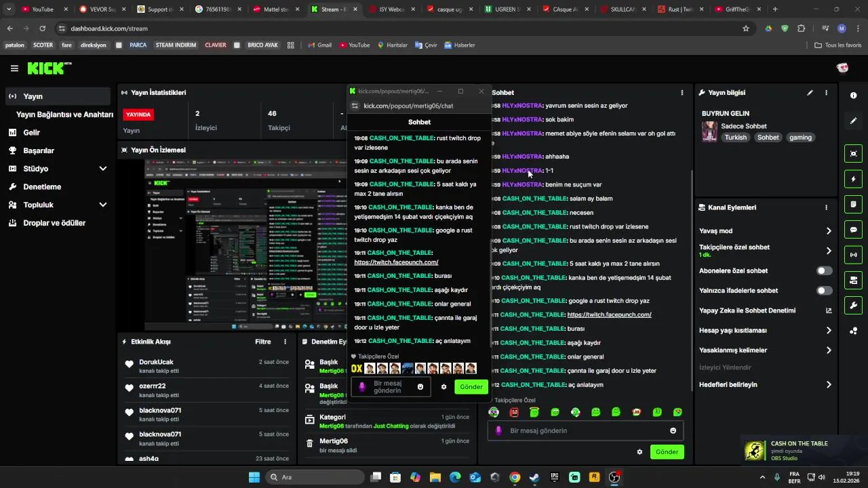Send message with Gönder in the popout chat

[471, 387]
